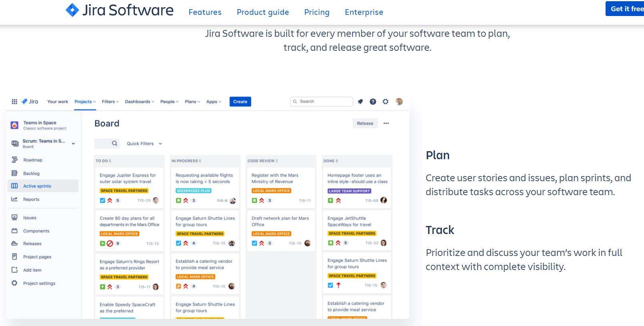This screenshot has width=644, height=326.
Task: Click the Active sprints sidebar icon
Action: click(14, 186)
